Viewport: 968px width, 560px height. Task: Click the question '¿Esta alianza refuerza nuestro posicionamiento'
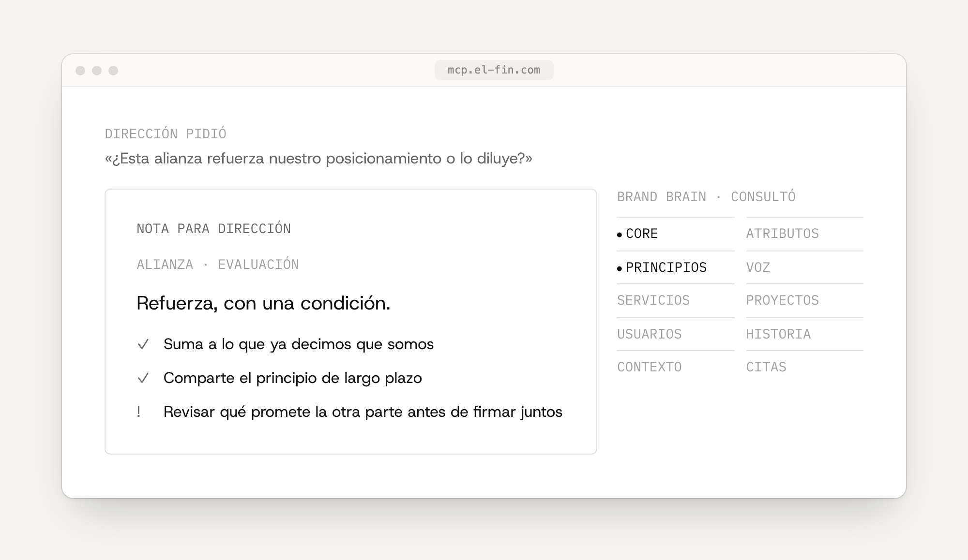[318, 159]
